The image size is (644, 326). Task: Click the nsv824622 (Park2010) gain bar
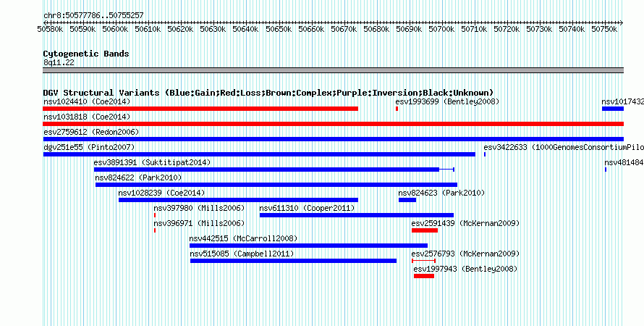click(x=276, y=185)
